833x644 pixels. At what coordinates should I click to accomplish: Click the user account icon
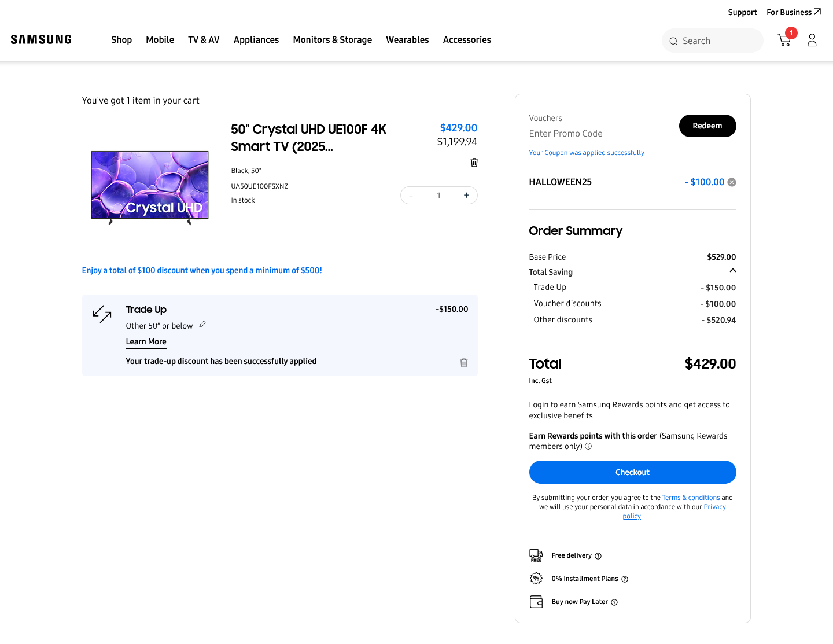tap(812, 40)
